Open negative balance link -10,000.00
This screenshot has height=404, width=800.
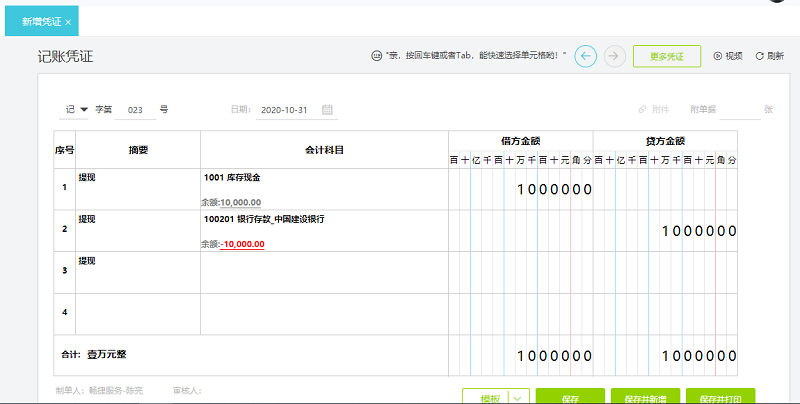click(242, 244)
